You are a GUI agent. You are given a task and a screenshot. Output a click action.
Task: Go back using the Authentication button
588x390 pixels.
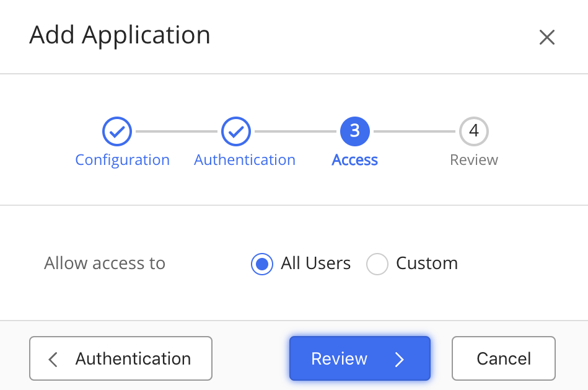[x=121, y=358]
